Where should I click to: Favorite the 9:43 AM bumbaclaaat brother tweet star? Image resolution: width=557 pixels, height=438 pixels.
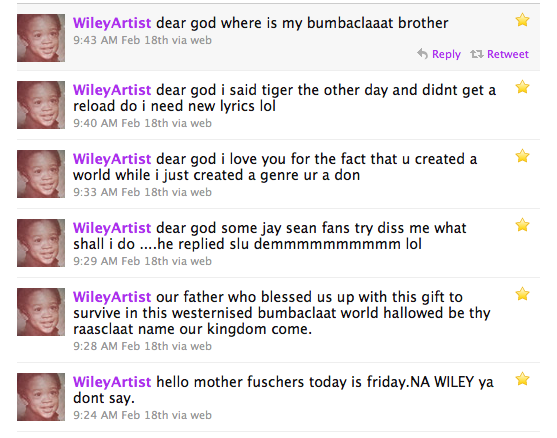523,20
